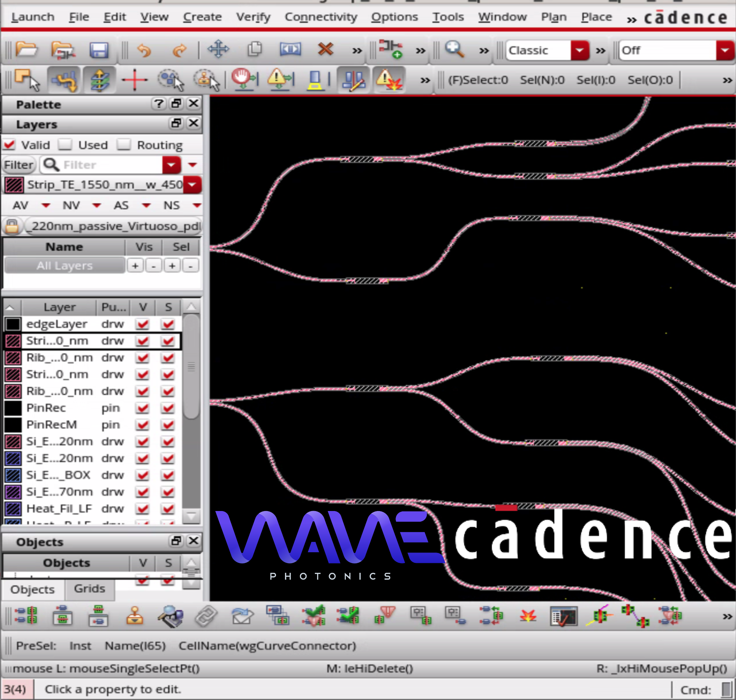Open the Create menu
This screenshot has height=700, width=736.
202,17
